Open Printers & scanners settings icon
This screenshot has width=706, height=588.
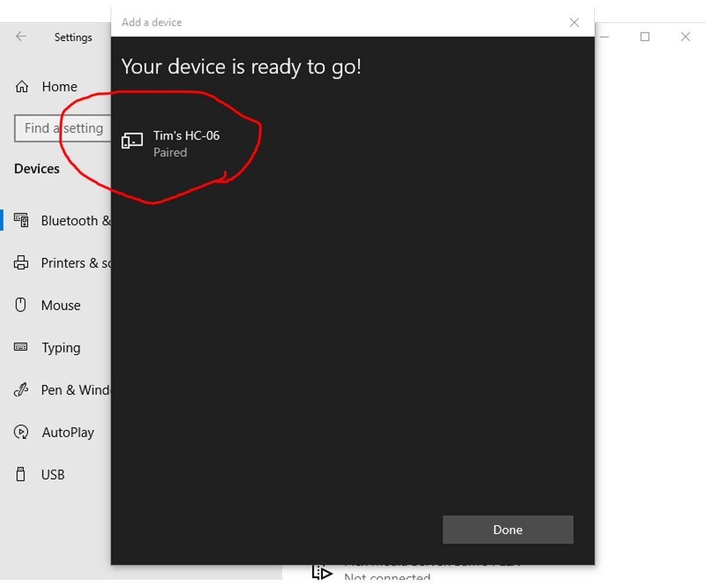pos(21,263)
